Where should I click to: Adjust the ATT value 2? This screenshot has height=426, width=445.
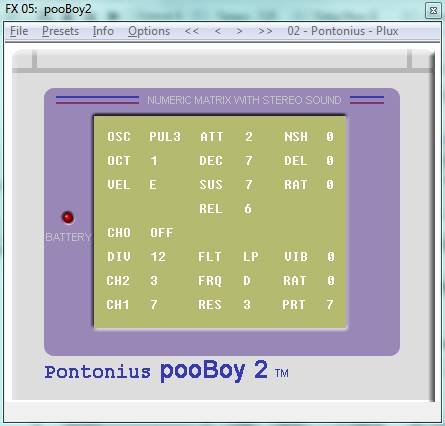tap(249, 137)
